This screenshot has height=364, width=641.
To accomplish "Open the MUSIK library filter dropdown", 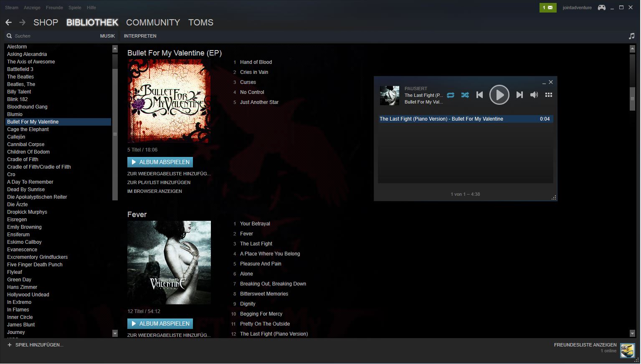I will (x=107, y=36).
